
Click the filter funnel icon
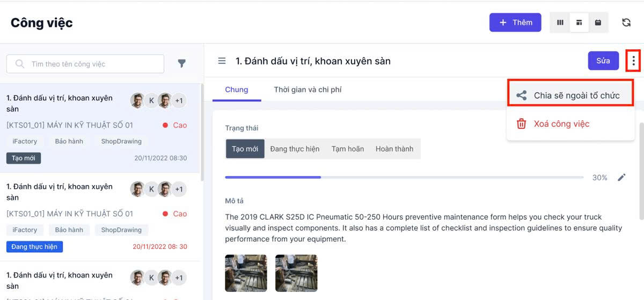pyautogui.click(x=182, y=64)
